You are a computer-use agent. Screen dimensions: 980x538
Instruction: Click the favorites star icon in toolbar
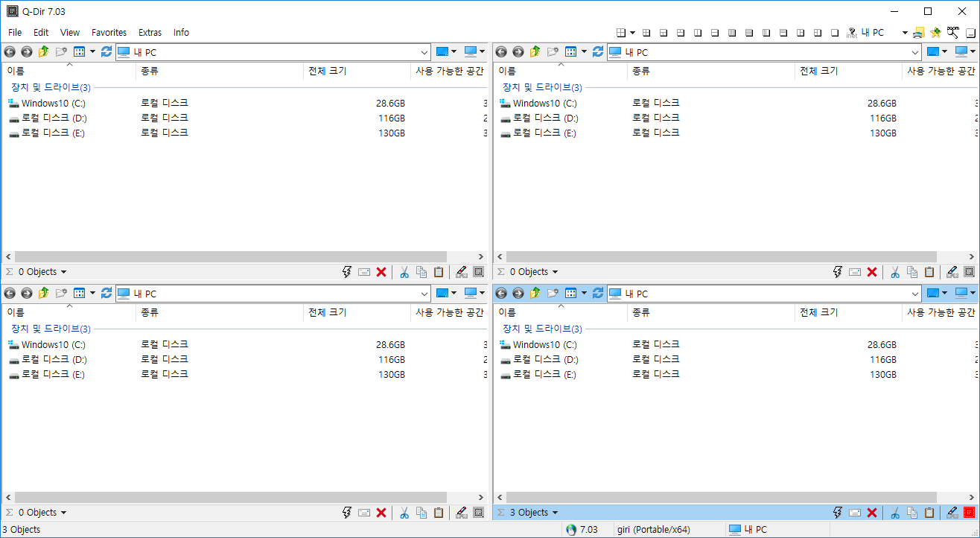(x=935, y=33)
